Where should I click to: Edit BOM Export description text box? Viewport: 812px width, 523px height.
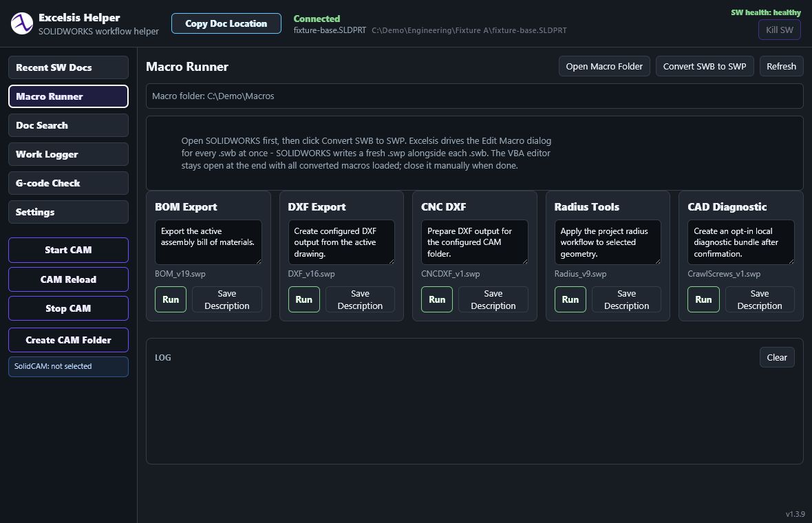coord(209,242)
